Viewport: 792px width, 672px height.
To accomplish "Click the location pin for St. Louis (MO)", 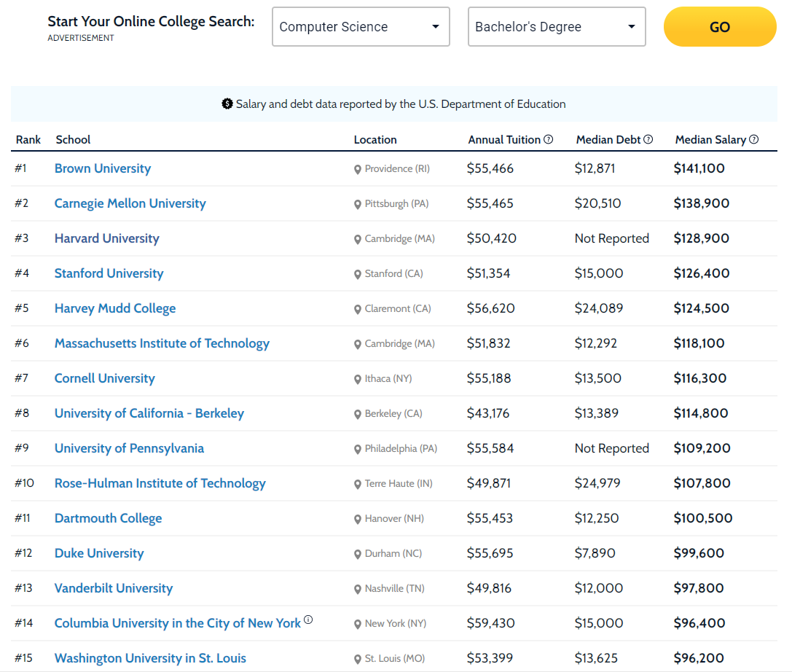I will [x=358, y=659].
